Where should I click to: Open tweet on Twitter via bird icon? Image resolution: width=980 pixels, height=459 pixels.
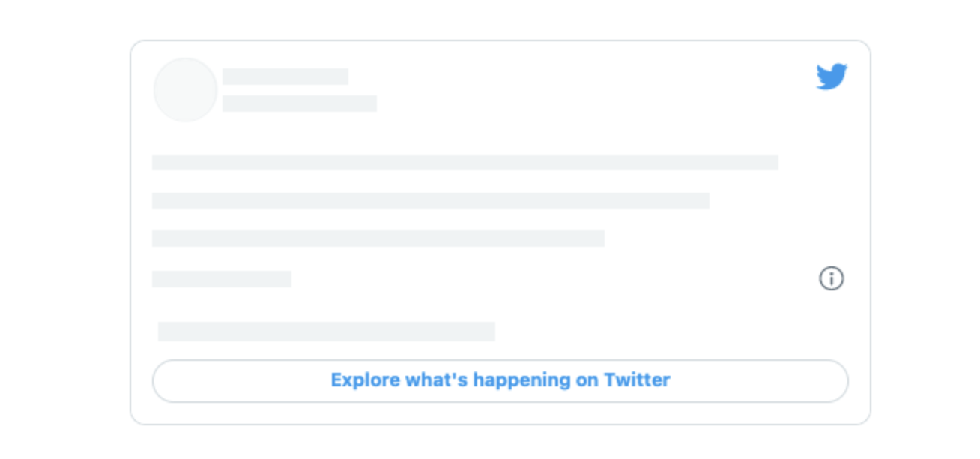[832, 76]
